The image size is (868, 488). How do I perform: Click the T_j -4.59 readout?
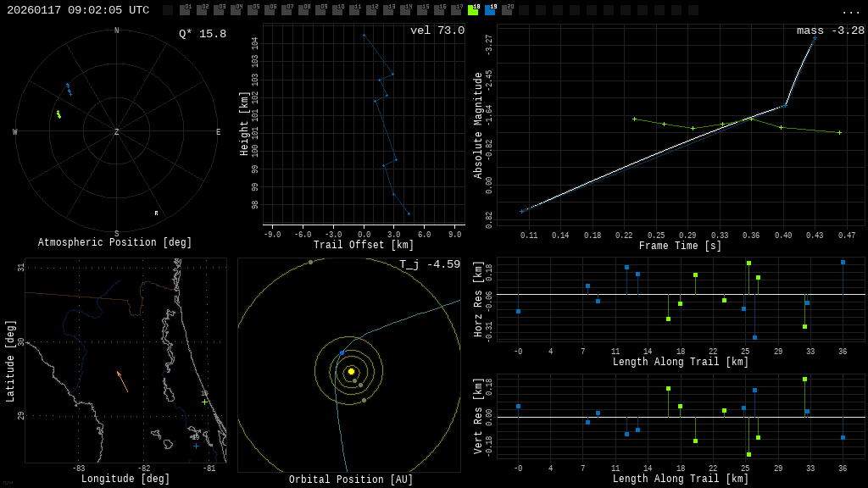[430, 264]
